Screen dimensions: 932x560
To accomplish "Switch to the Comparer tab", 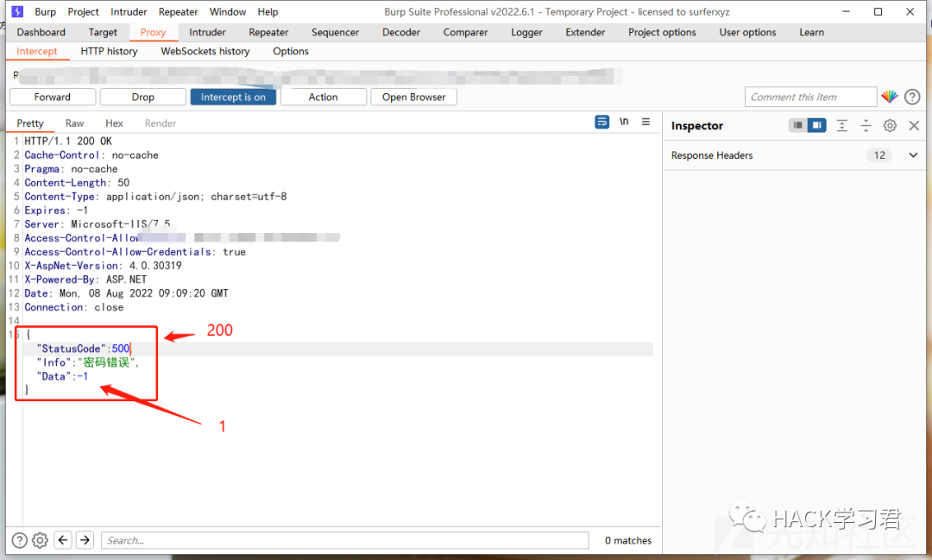I will click(465, 32).
